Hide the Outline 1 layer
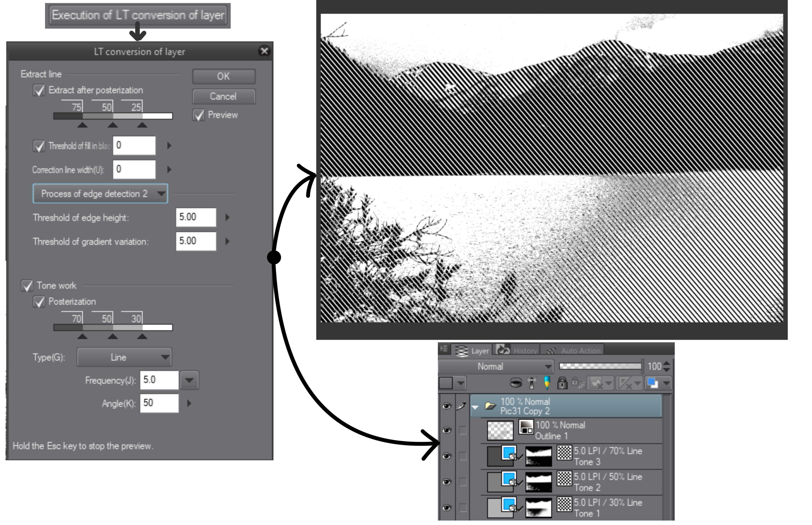 [x=447, y=431]
